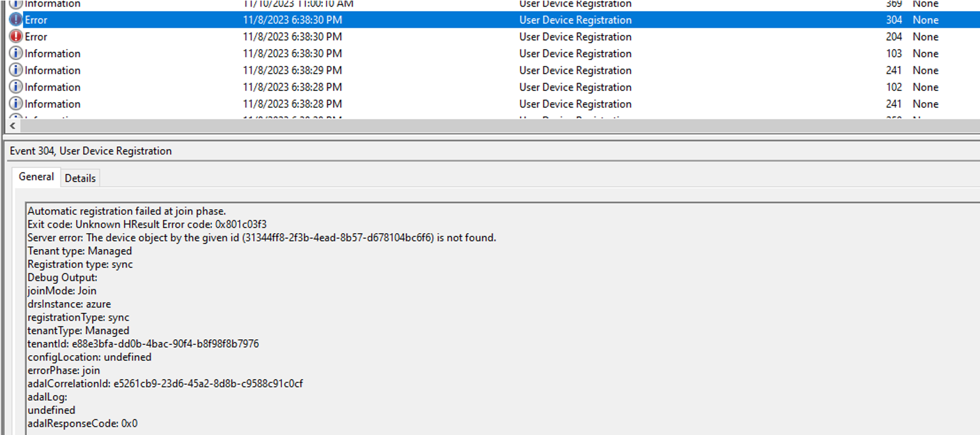Switch to the Details tab

[80, 178]
